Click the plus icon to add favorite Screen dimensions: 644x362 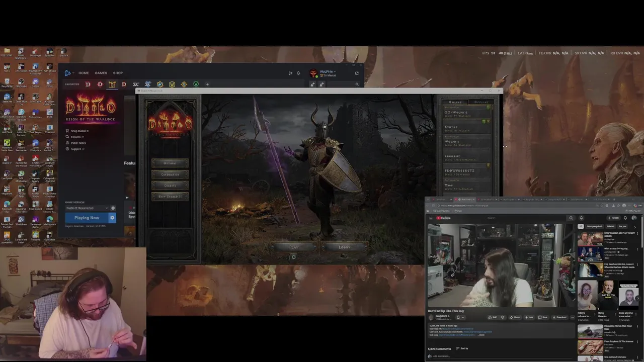click(207, 84)
